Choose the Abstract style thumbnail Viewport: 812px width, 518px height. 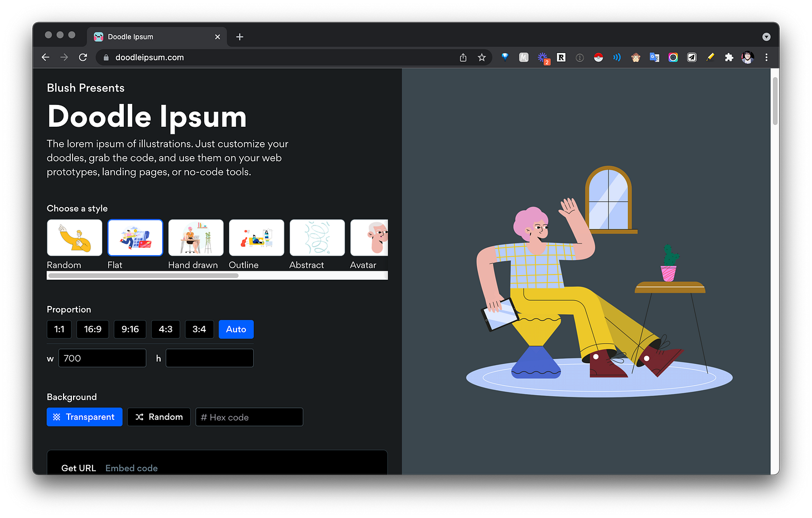[317, 238]
